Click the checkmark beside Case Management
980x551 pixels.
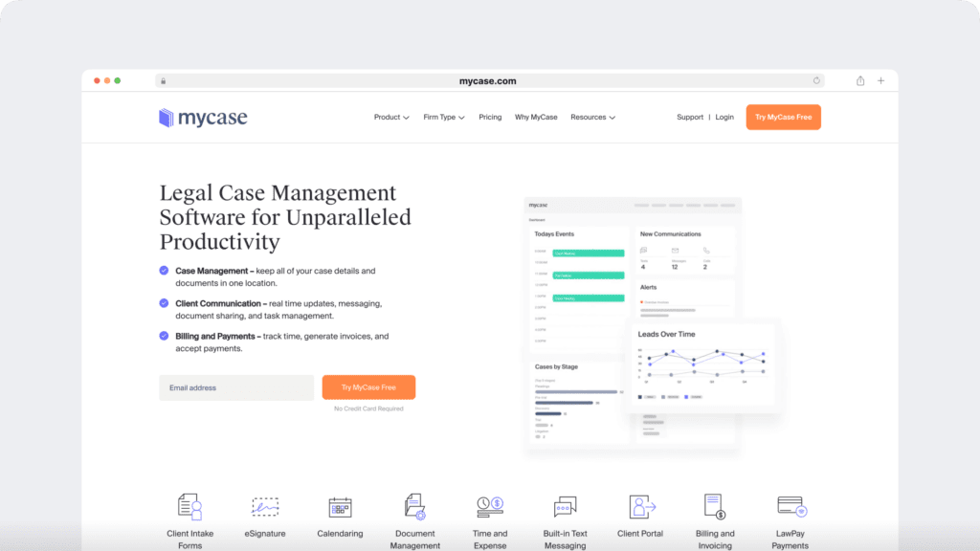[x=163, y=271]
